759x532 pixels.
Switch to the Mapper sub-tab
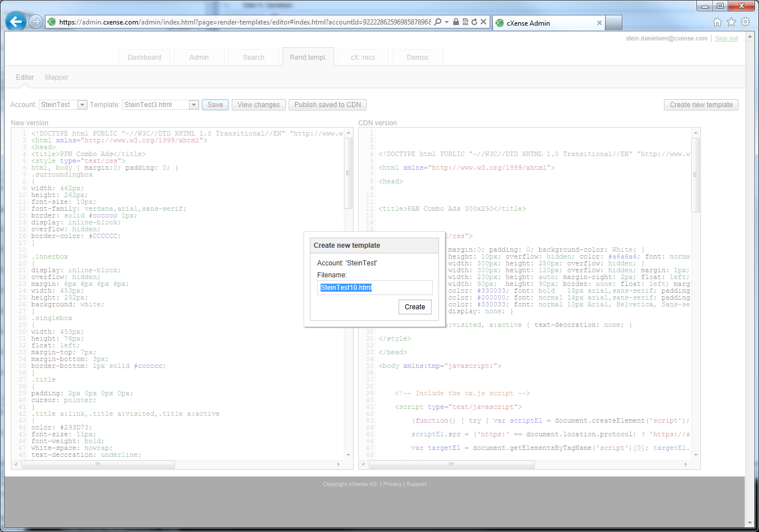[x=56, y=77]
